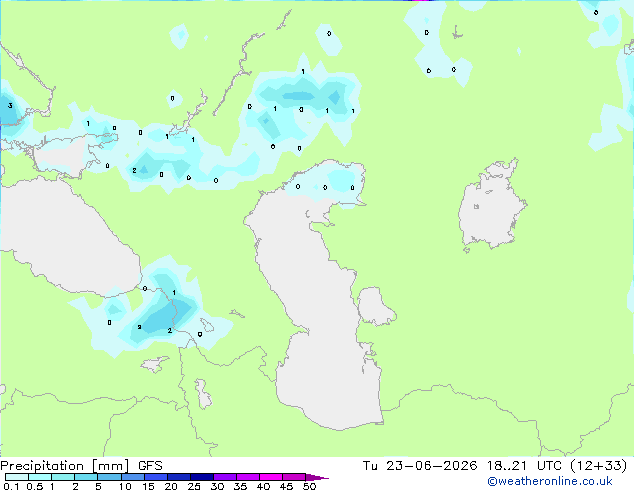The image size is (634, 490).
Task: Click the 30 legend scale label
Action: point(217,486)
